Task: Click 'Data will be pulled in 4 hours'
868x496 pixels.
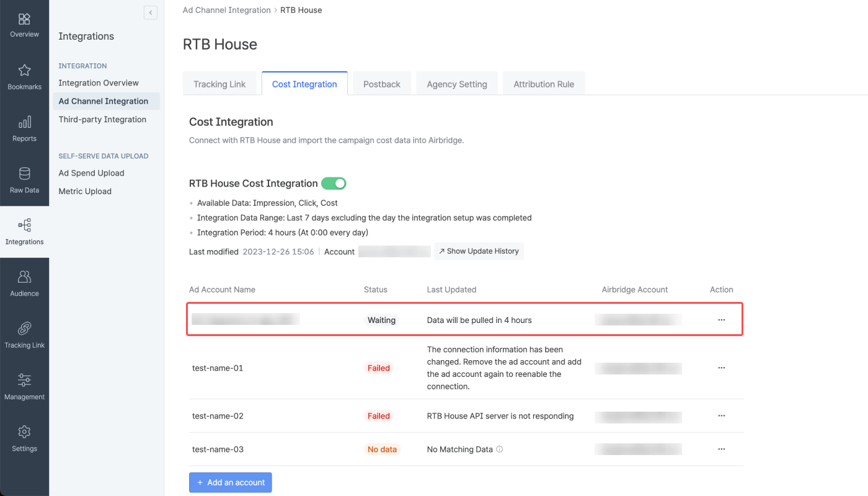Action: [x=479, y=320]
